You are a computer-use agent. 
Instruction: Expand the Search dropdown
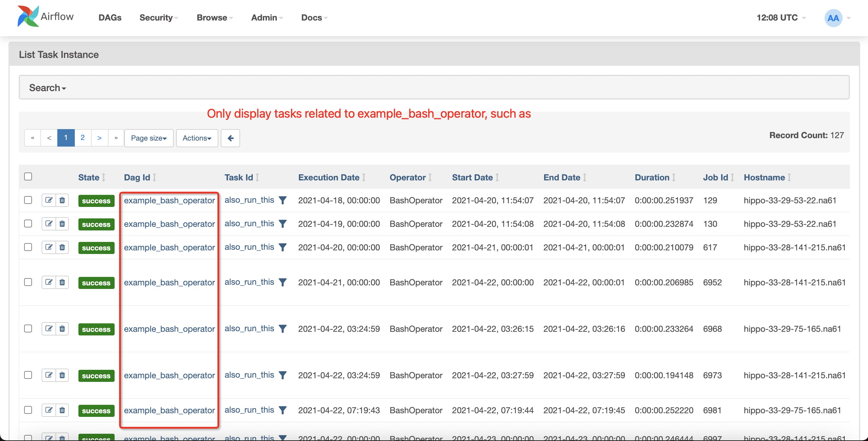click(47, 87)
